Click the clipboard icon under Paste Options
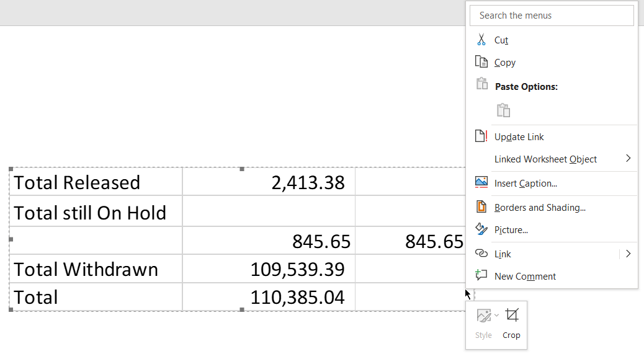This screenshot has height=359, width=644. click(503, 110)
